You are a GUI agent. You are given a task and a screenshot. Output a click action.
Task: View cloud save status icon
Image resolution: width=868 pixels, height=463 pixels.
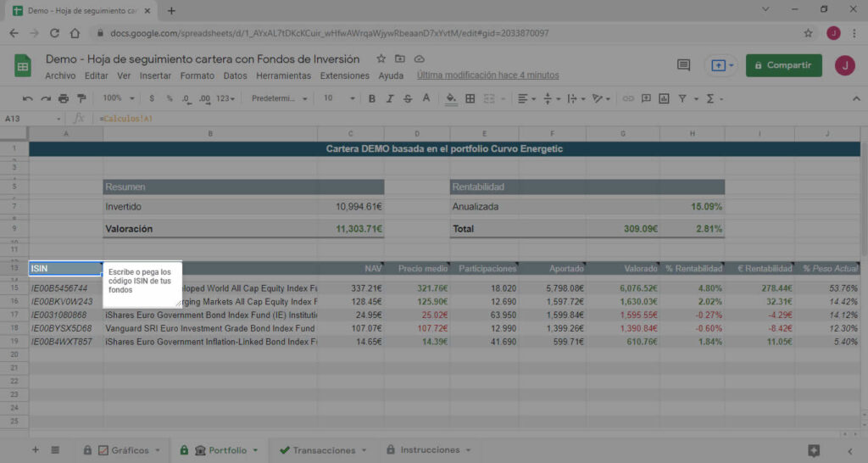pos(419,59)
